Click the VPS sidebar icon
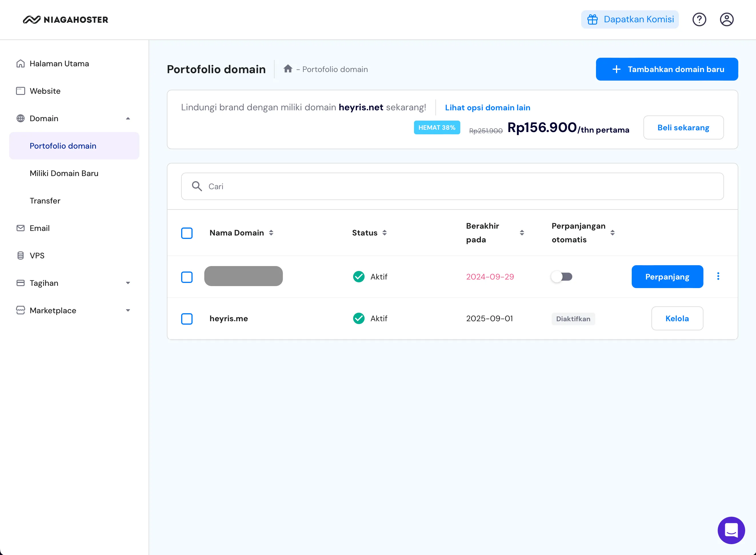756x555 pixels. pos(21,255)
